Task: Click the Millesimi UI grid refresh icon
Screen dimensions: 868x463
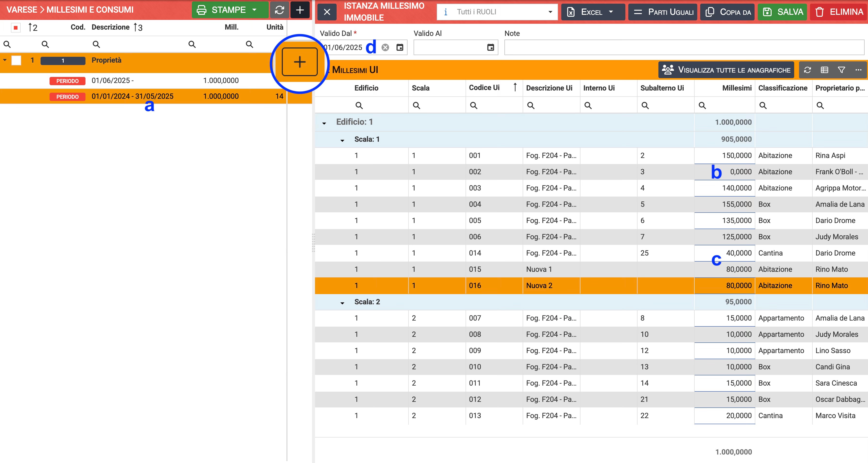Action: [x=807, y=70]
